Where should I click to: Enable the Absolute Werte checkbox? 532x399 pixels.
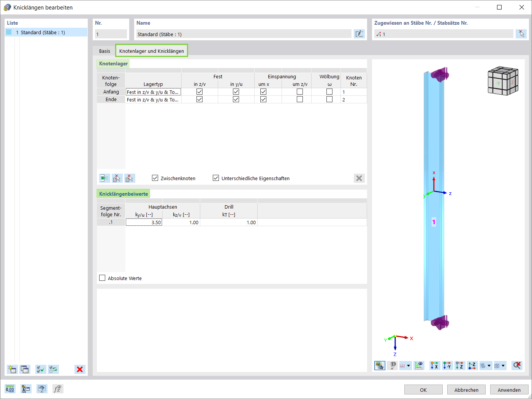click(x=102, y=278)
